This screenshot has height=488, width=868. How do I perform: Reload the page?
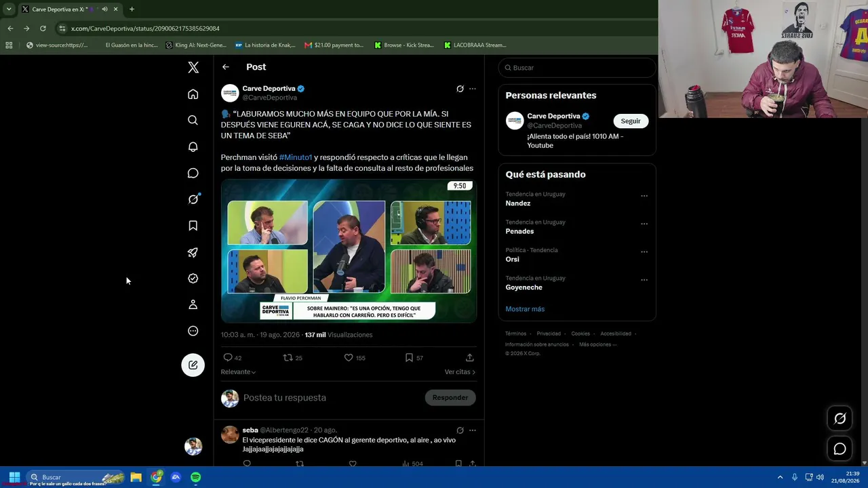point(43,28)
